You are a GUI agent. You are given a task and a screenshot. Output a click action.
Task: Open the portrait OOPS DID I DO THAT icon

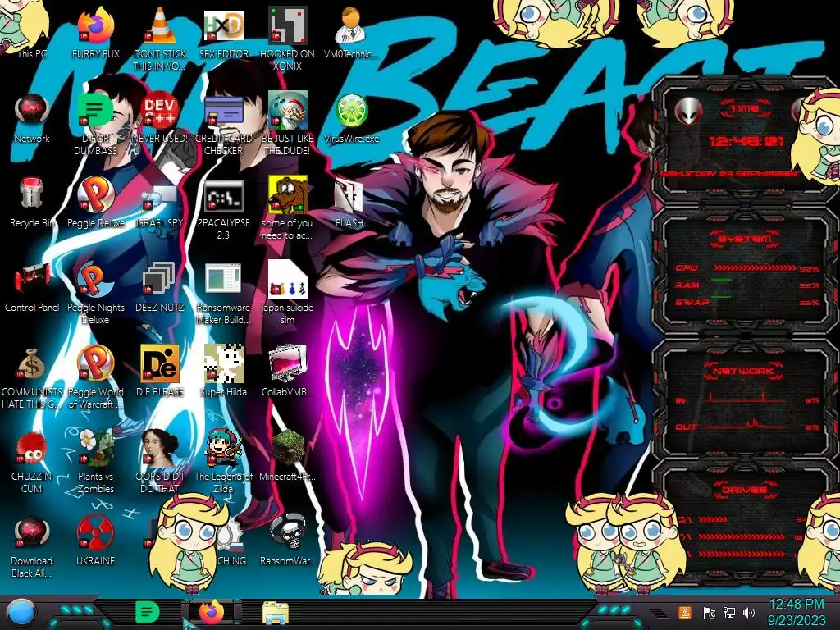pos(160,448)
